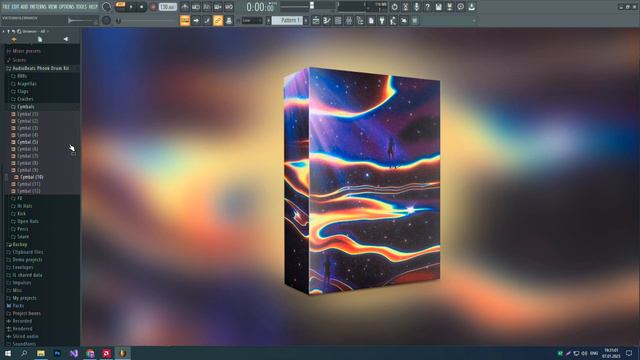Screen dimensions: 640x360
Task: Open the Mixer view
Action: pos(349,20)
